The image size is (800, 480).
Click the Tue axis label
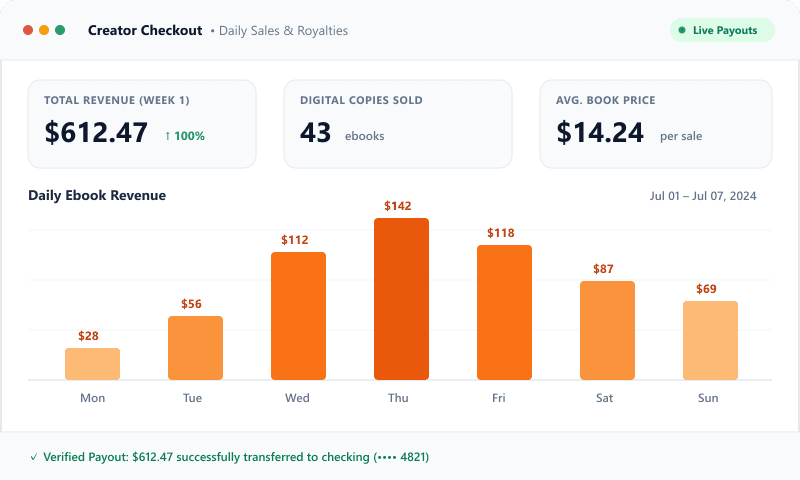[192, 398]
